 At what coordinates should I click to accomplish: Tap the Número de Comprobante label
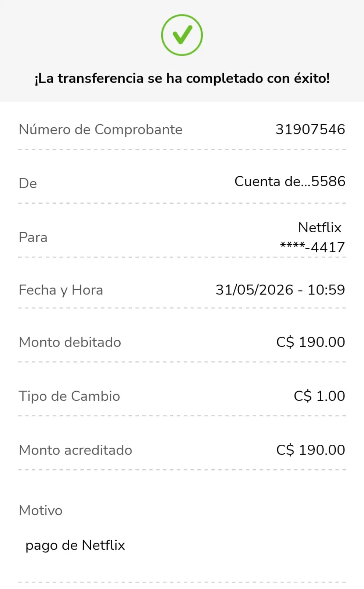(100, 130)
